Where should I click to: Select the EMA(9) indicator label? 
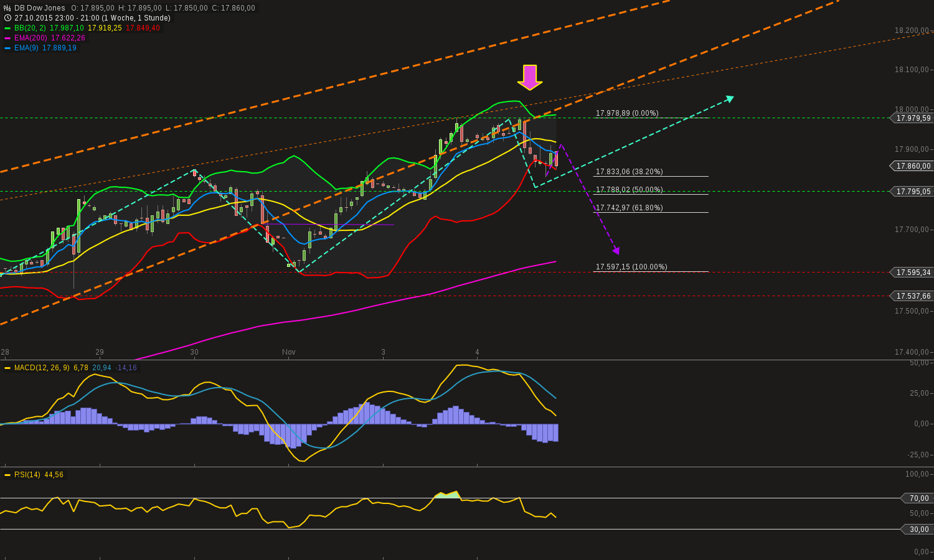click(26, 48)
